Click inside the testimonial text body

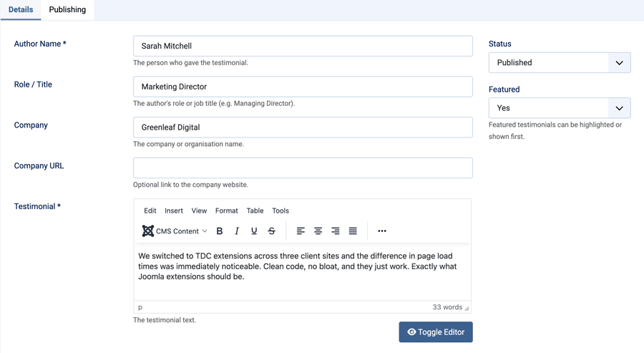pos(302,272)
